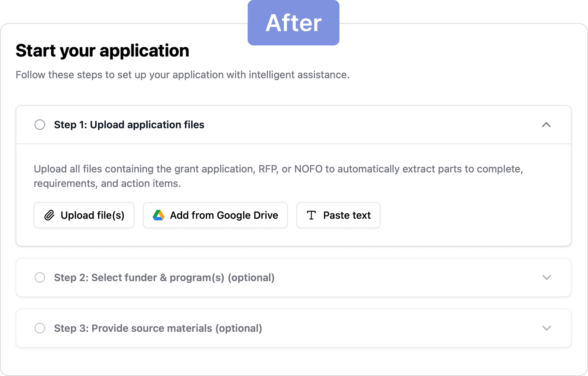Collapse Step 1 using the up chevron
Viewport: 588px width, 376px height.
pyautogui.click(x=546, y=125)
